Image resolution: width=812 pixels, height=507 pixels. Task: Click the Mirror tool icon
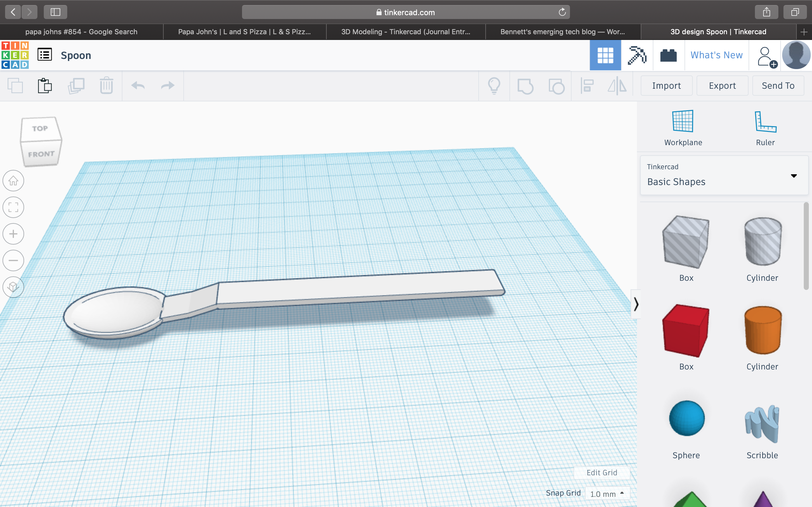coord(617,86)
